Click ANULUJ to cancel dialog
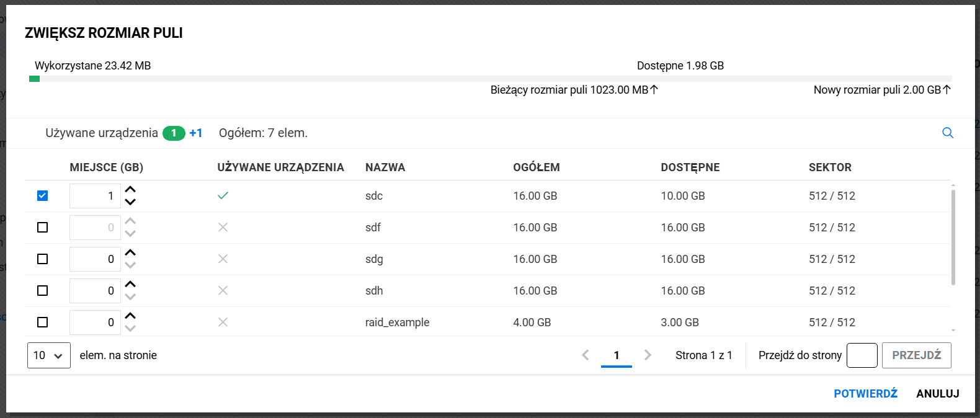 (937, 394)
